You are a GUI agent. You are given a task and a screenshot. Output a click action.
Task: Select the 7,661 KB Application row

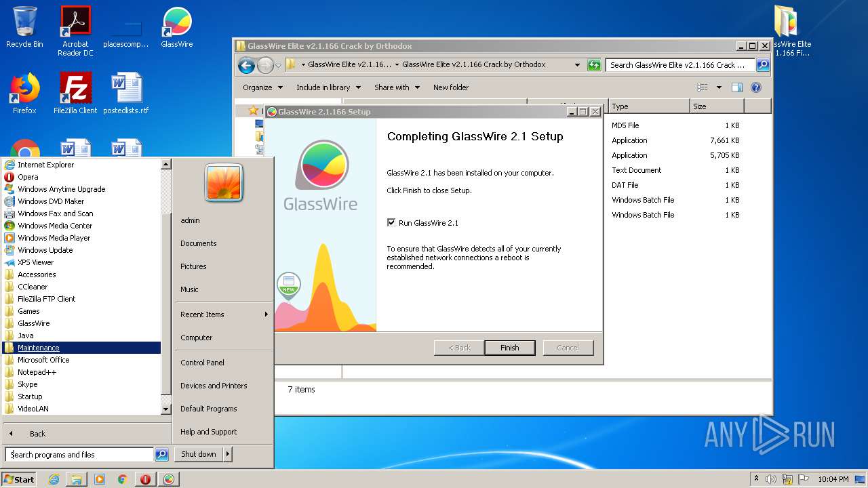675,140
